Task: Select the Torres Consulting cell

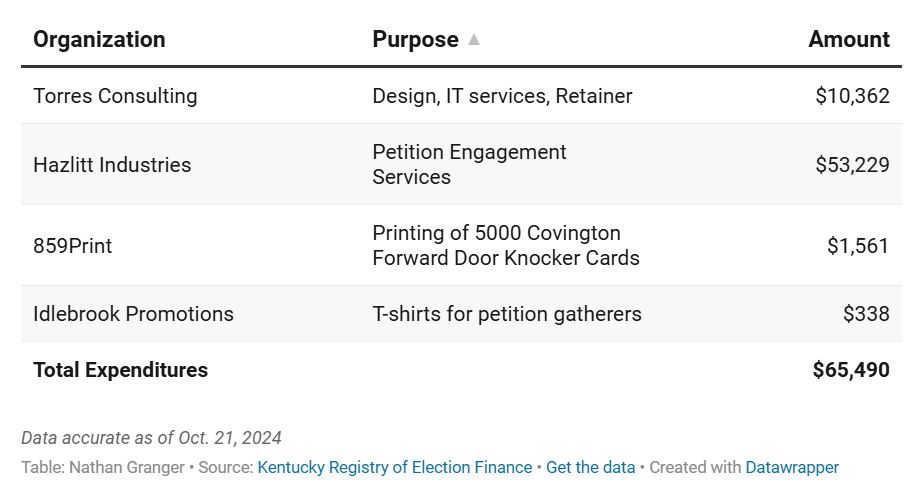Action: point(115,96)
